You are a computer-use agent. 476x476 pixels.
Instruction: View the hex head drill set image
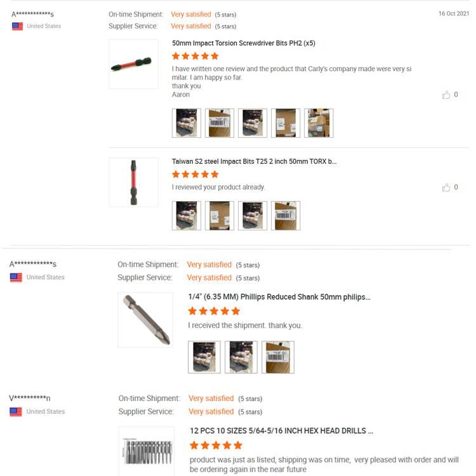point(146,451)
